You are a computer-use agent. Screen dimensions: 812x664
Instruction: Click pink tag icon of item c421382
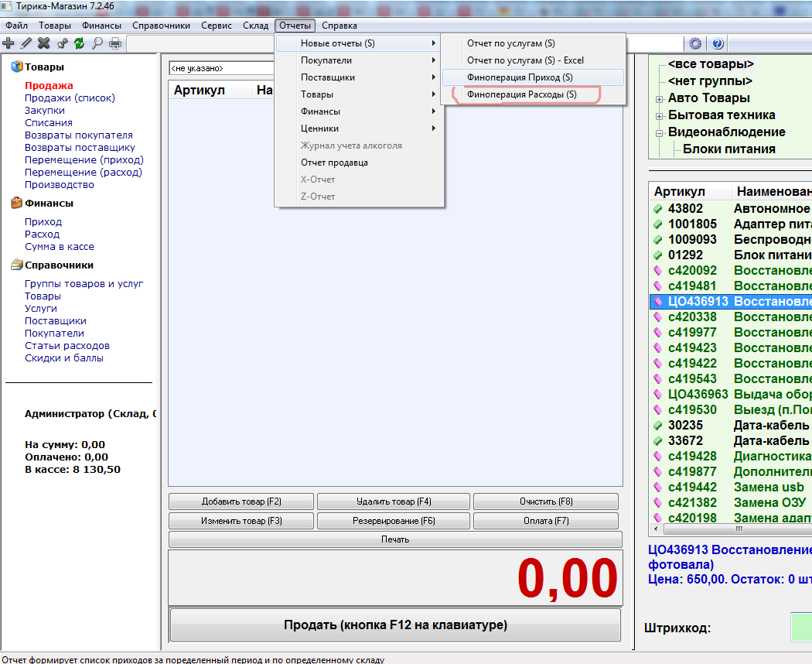pos(657,502)
